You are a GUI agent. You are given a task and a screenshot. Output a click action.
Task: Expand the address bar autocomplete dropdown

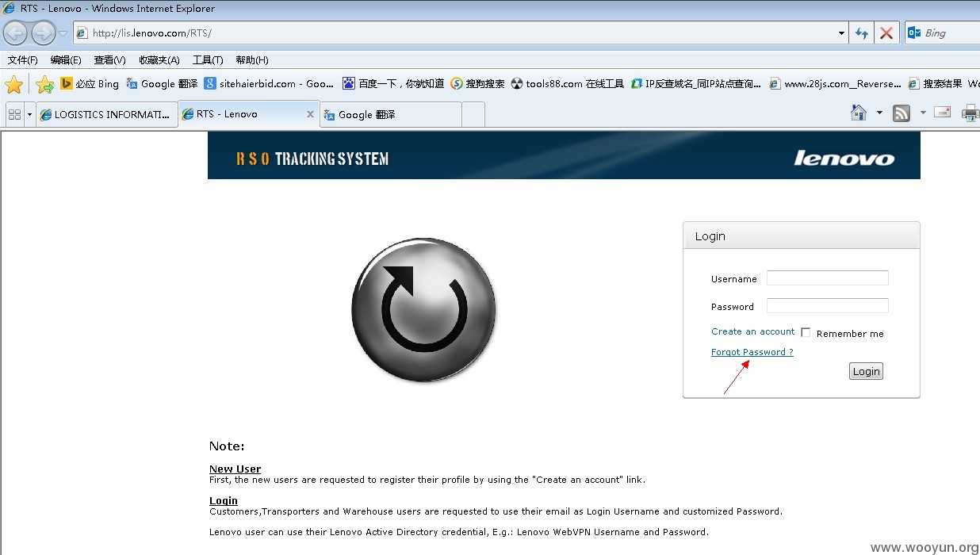(x=841, y=33)
